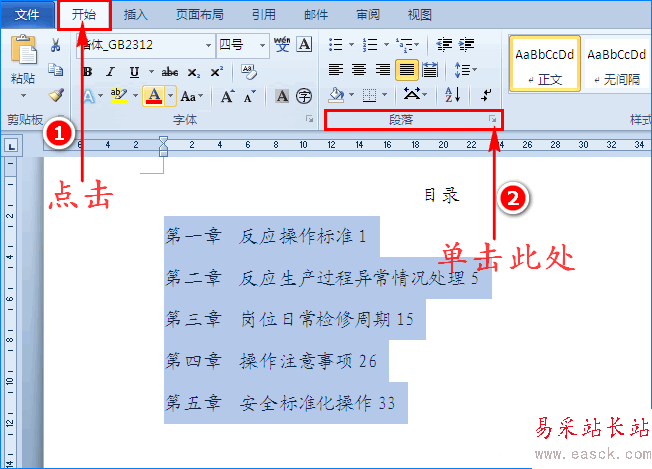Click line 第三章 岗位日常检修周期 15
652x469 pixels.
[x=290, y=319]
